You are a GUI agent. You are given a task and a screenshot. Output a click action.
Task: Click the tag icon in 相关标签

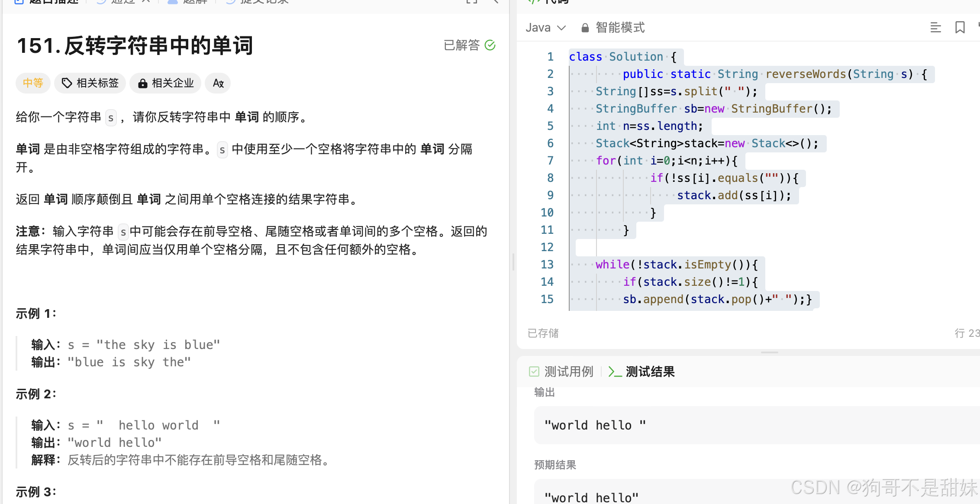[x=67, y=83]
